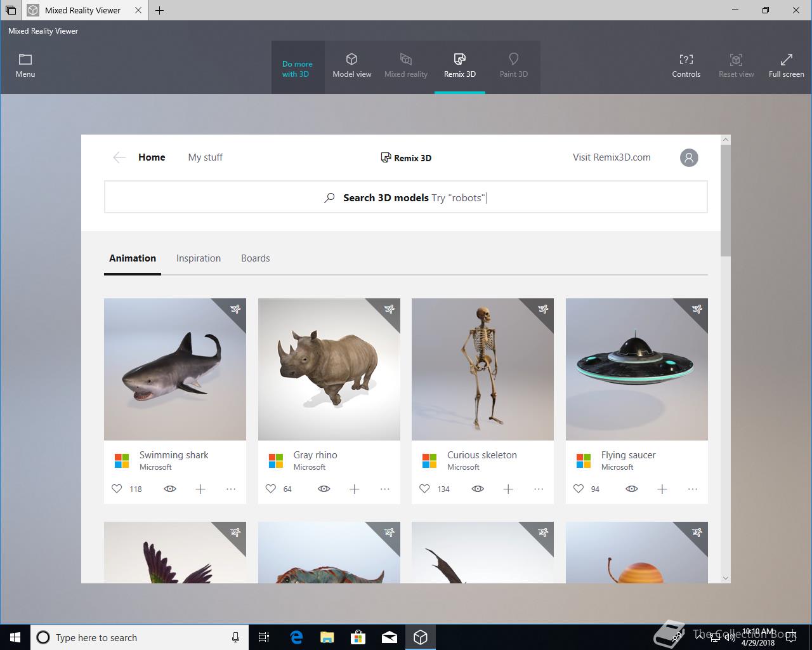Click the Swimming shark title
This screenshot has height=650, width=812.
[174, 455]
